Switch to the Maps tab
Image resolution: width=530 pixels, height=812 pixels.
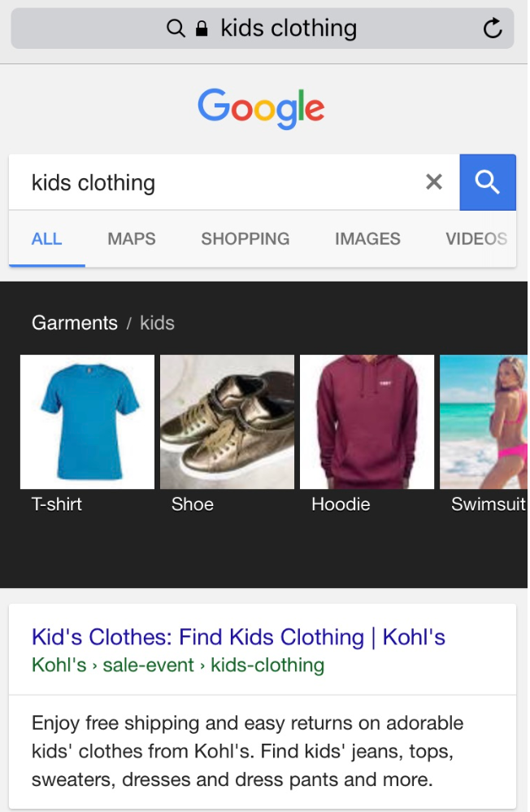[132, 238]
